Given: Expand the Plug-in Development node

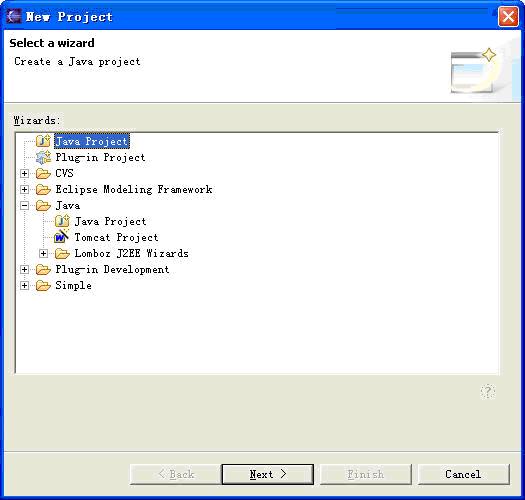Looking at the screenshot, I should pos(24,269).
